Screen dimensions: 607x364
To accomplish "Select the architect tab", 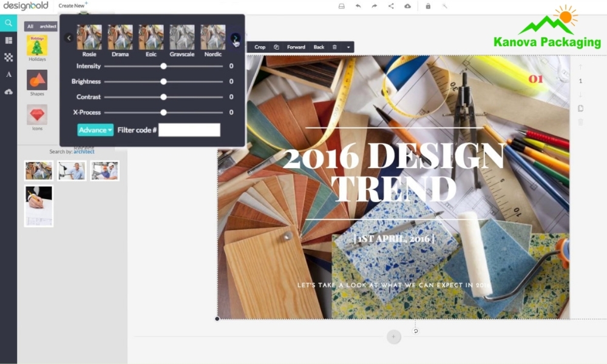I will pyautogui.click(x=47, y=26).
